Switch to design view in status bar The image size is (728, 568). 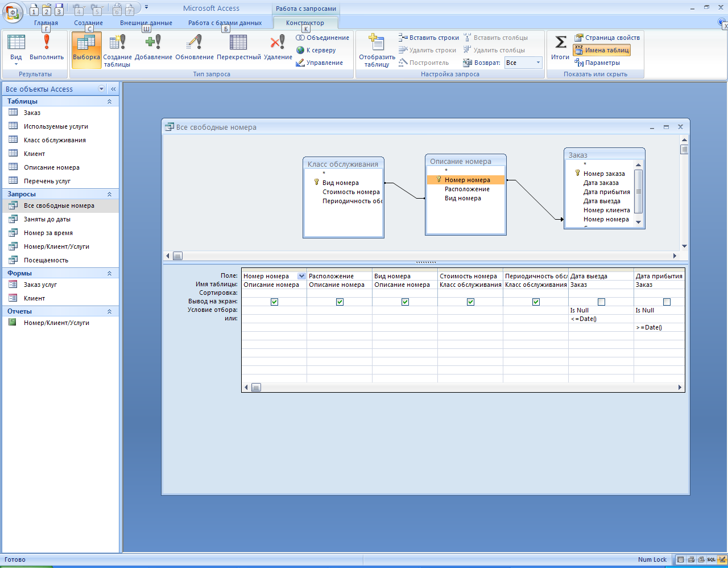point(722,559)
